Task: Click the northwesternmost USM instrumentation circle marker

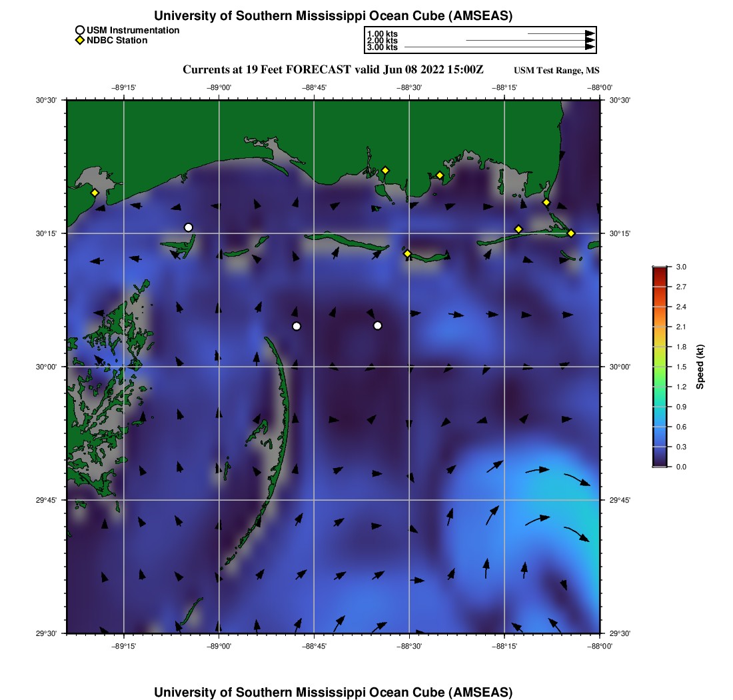Action: (x=189, y=227)
